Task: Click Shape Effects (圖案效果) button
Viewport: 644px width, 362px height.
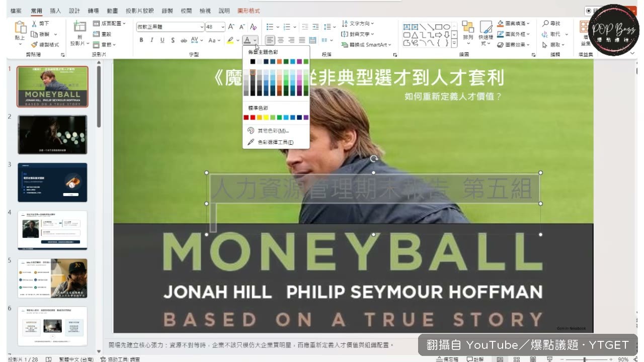Action: 514,45
